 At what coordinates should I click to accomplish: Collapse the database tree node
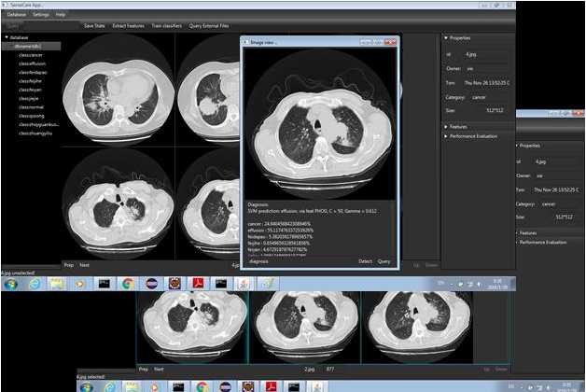point(7,37)
